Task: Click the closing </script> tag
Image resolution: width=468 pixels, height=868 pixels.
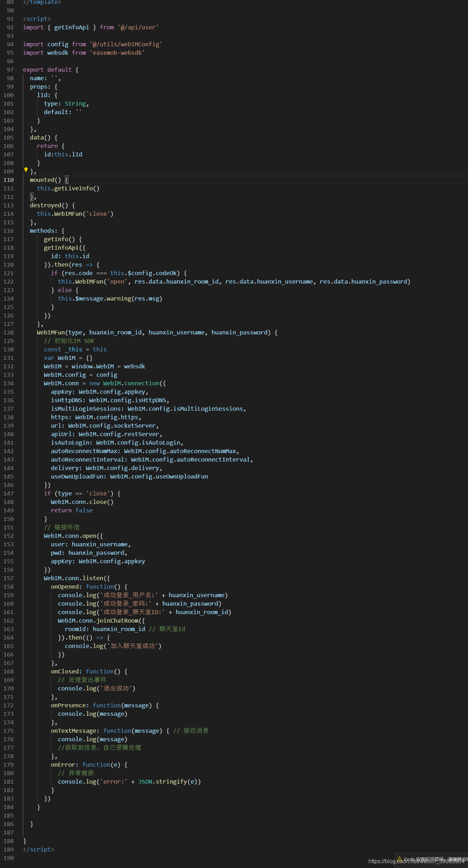Action: [38, 849]
